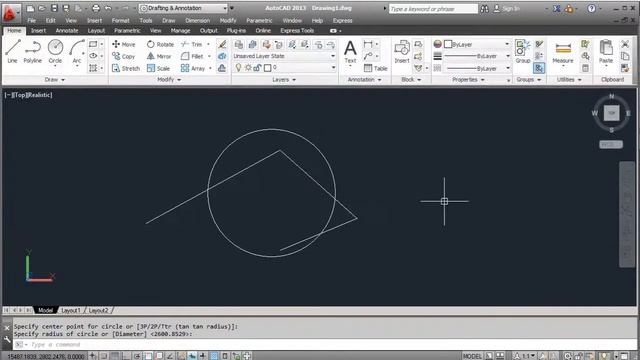640x360 pixels.
Task: Click in the keyword search box
Action: 433,9
